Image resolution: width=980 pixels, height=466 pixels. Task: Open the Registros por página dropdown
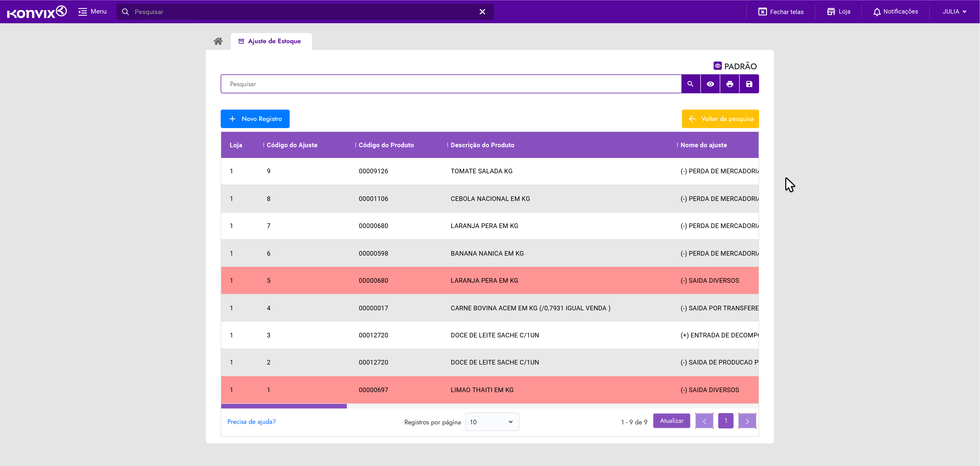[491, 422]
